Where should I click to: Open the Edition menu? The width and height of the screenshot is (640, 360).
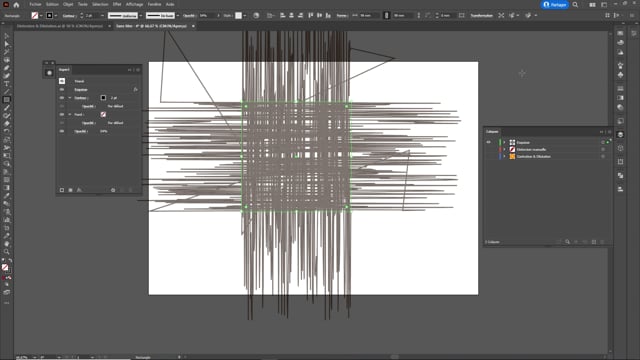pos(52,4)
